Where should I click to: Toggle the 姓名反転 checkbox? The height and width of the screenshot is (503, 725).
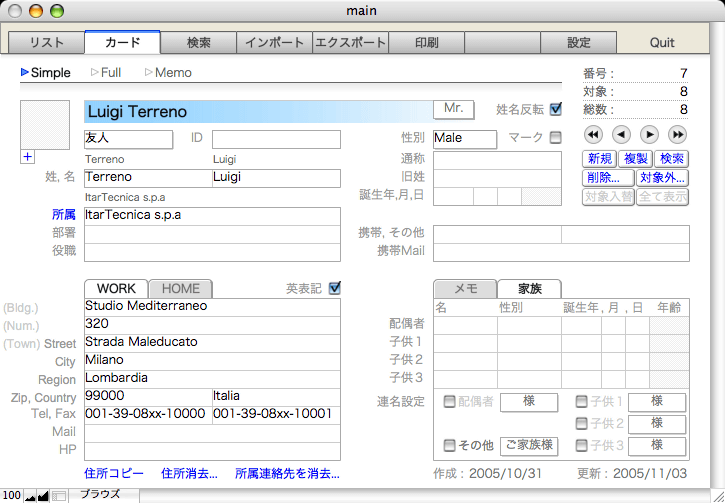[x=556, y=110]
